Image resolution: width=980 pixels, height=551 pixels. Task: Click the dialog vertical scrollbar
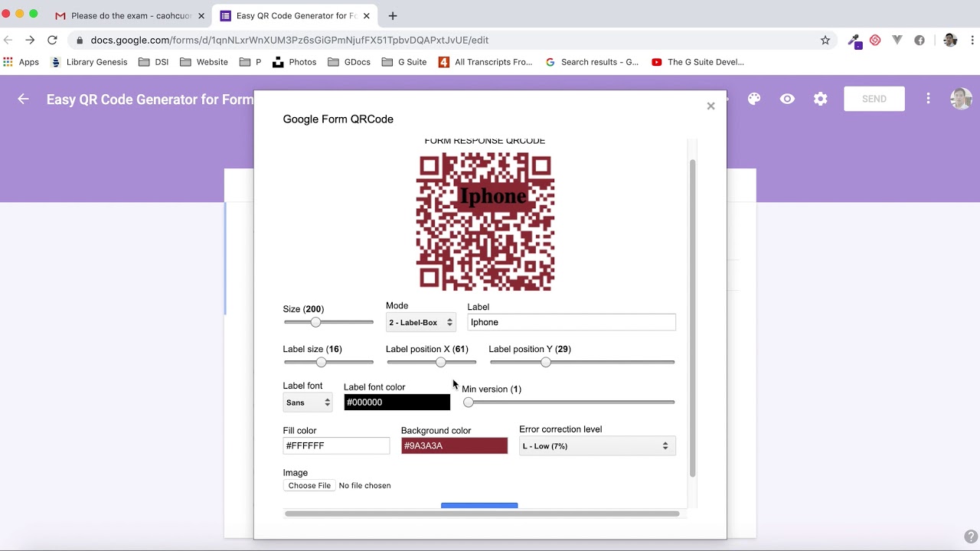(x=693, y=318)
